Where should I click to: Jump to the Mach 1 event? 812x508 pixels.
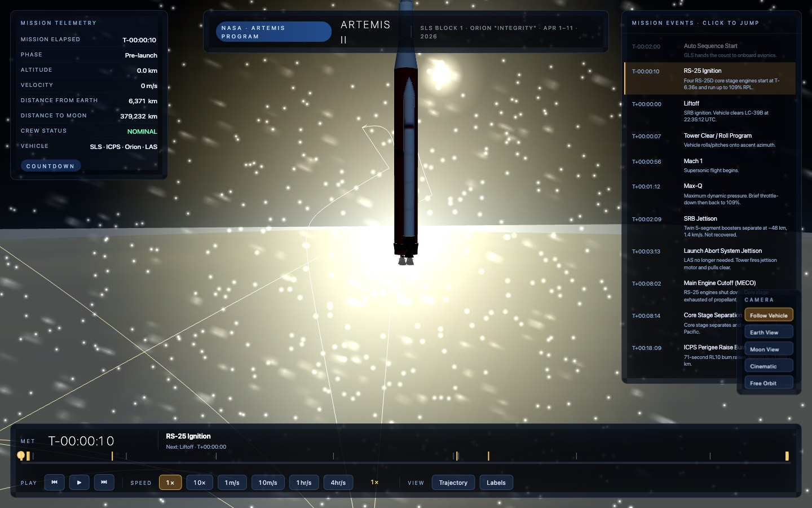(710, 165)
